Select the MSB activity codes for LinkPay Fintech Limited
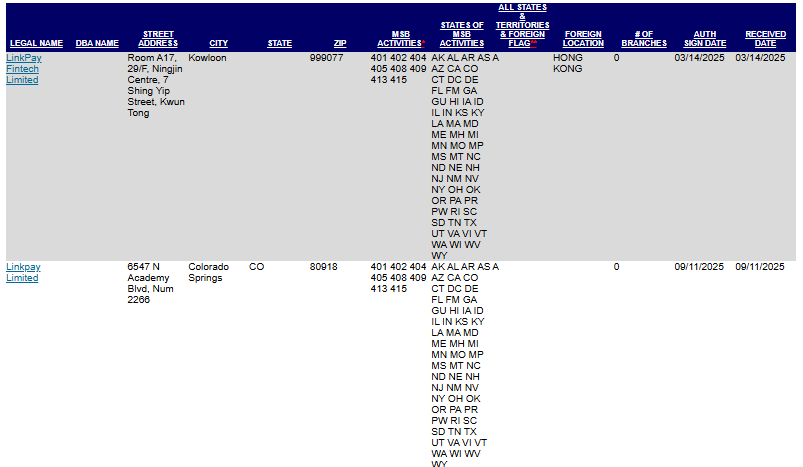Image resolution: width=803 pixels, height=467 pixels. [398, 69]
